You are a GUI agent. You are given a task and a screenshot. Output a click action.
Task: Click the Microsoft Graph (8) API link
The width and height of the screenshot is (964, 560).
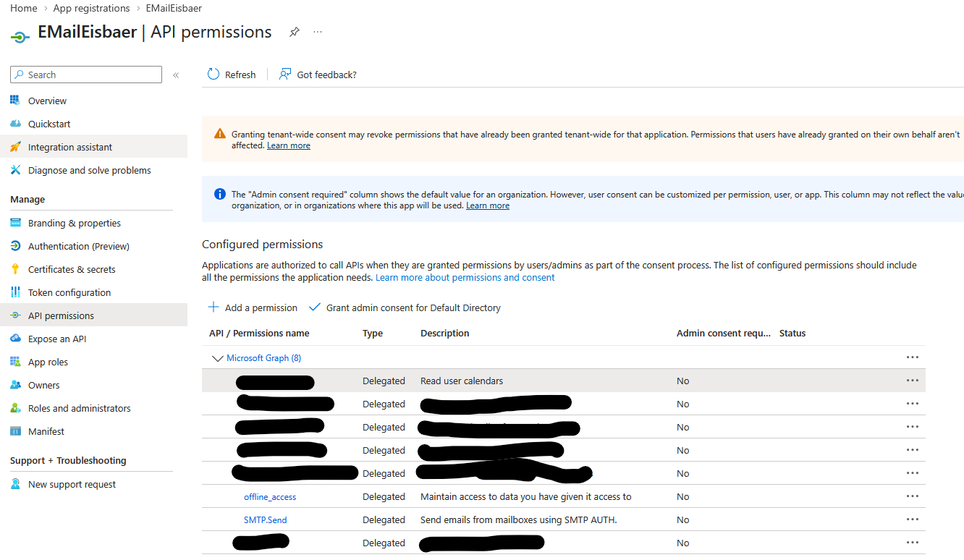point(263,358)
